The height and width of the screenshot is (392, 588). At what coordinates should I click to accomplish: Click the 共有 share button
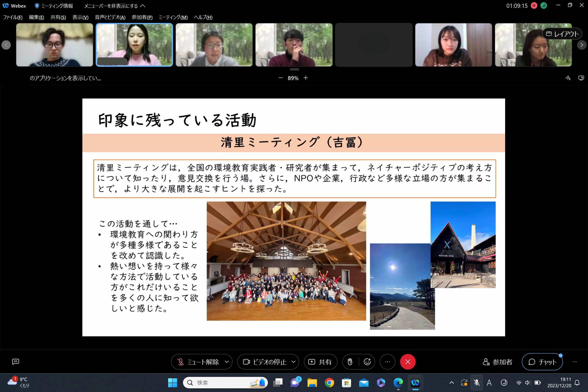320,362
